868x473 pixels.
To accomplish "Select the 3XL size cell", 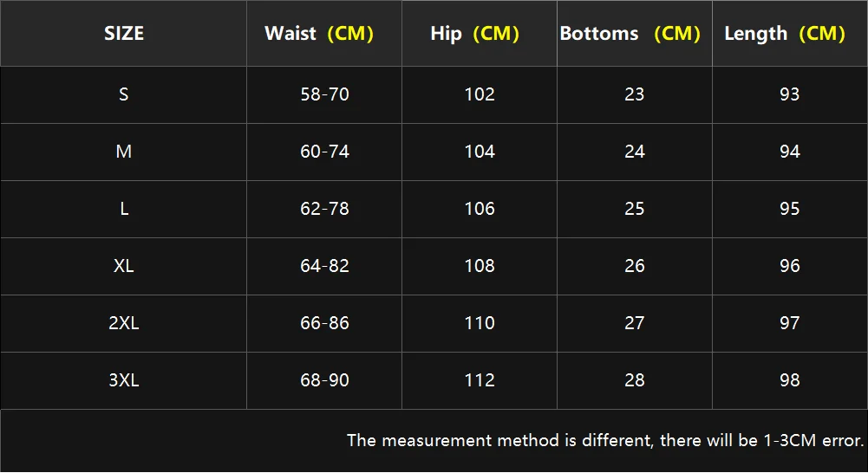I will click(x=124, y=380).
